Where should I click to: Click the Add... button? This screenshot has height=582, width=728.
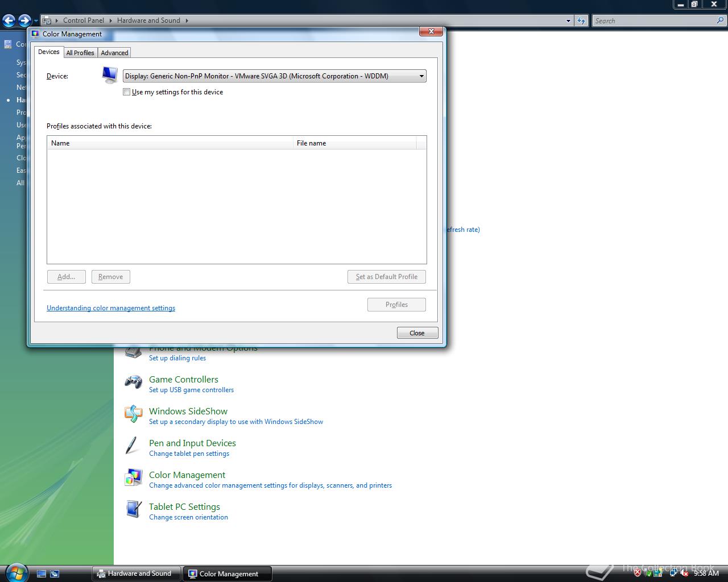66,277
